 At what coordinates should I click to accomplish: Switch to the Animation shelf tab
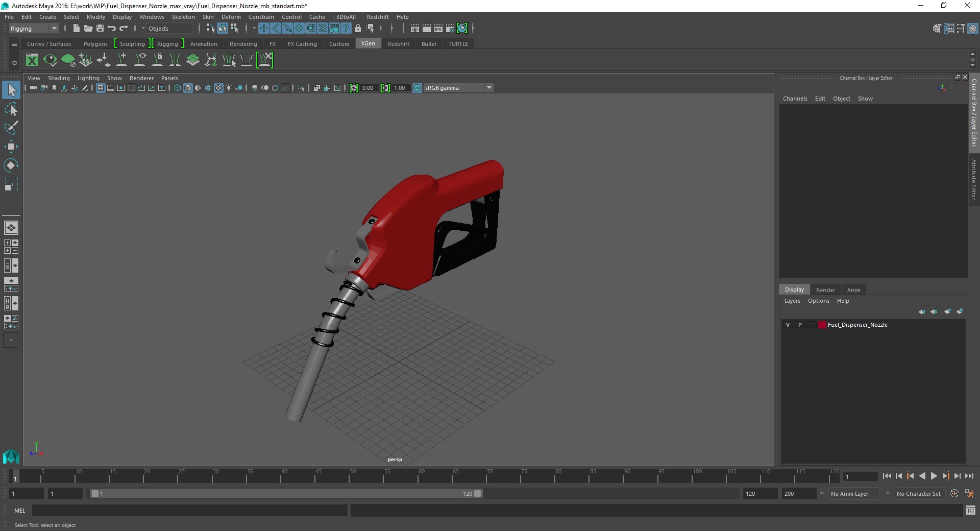pyautogui.click(x=204, y=44)
